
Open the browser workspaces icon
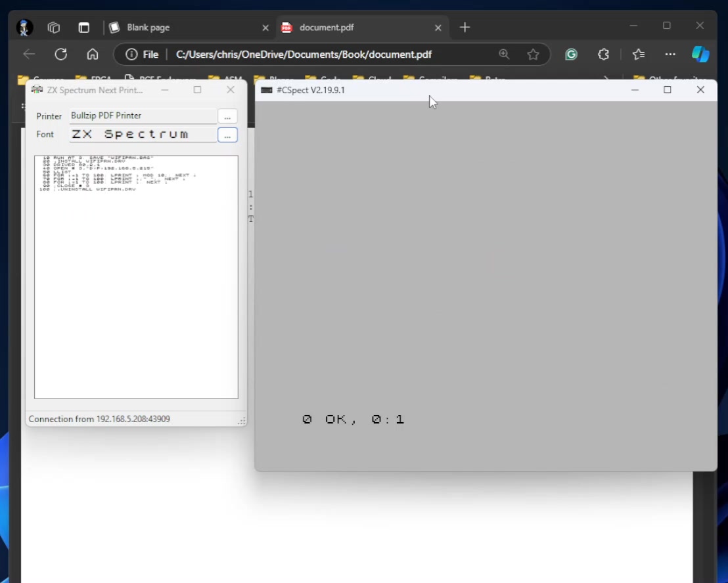pyautogui.click(x=54, y=28)
